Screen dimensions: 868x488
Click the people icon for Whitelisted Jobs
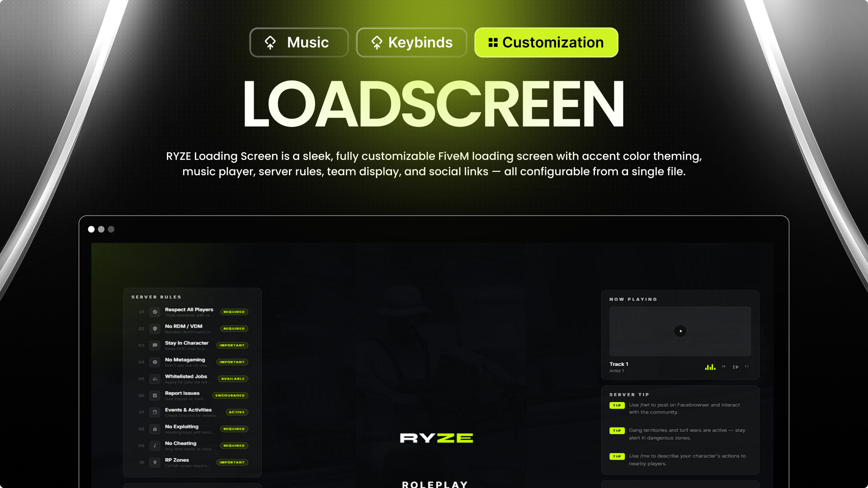155,379
